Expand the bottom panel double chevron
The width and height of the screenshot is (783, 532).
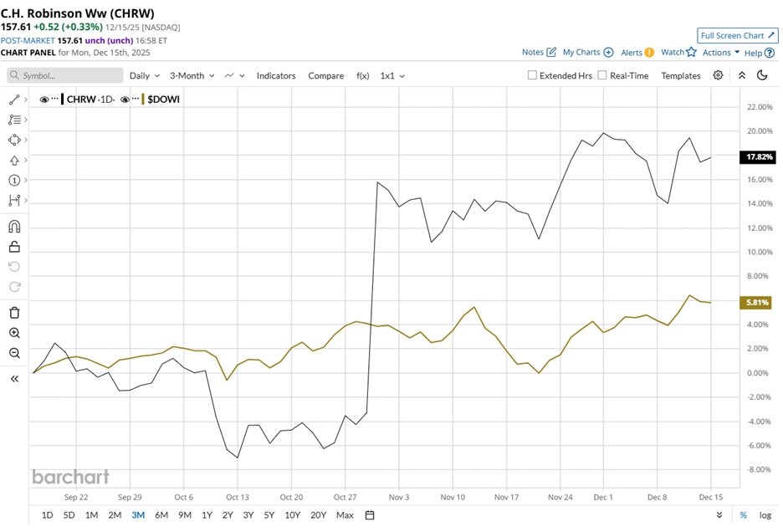coord(719,515)
